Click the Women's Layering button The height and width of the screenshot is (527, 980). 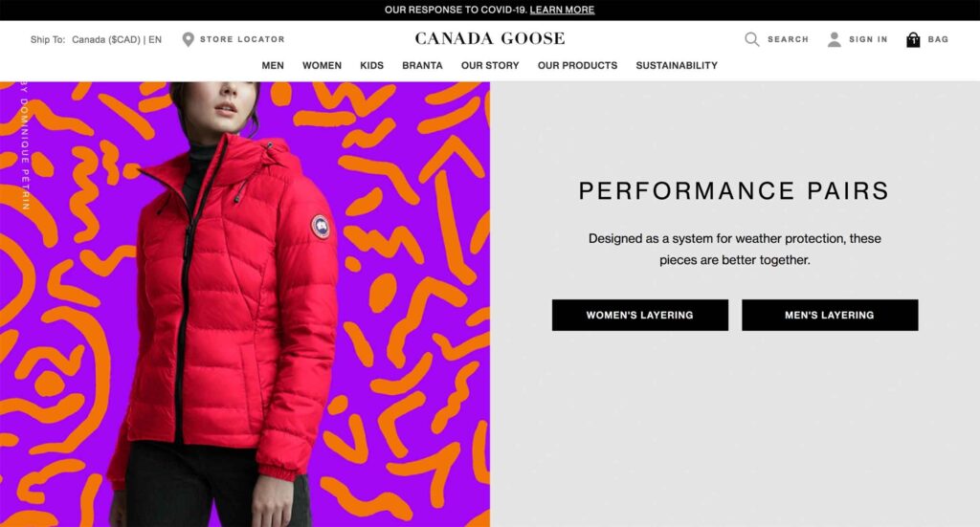coord(640,315)
